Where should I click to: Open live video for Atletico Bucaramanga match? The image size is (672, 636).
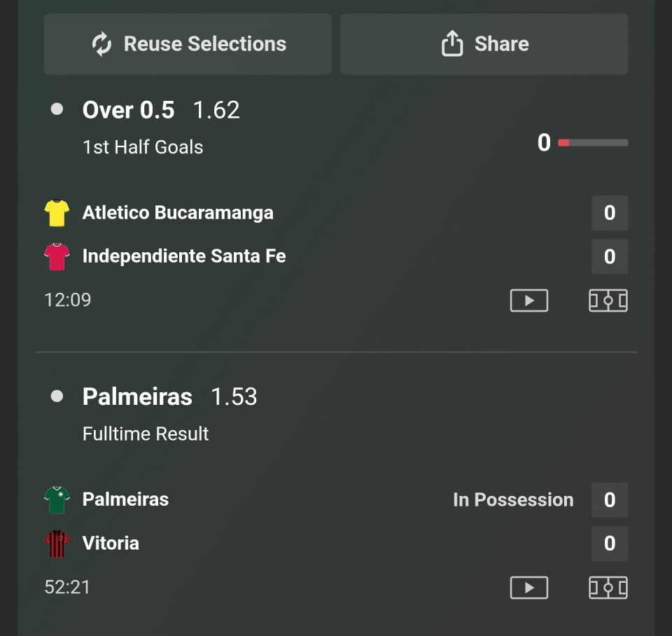click(x=528, y=300)
